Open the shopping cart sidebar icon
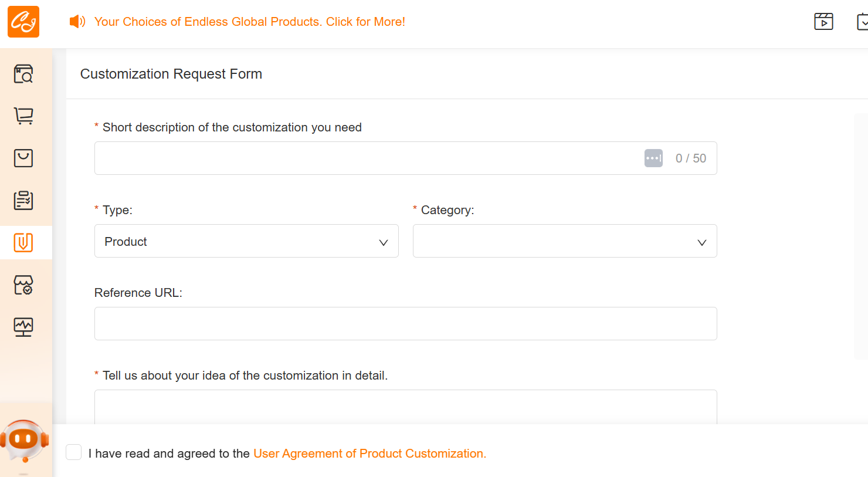This screenshot has height=477, width=868. pyautogui.click(x=23, y=116)
